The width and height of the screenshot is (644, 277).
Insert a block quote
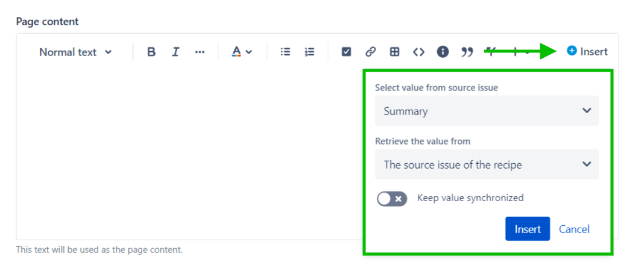(x=467, y=52)
